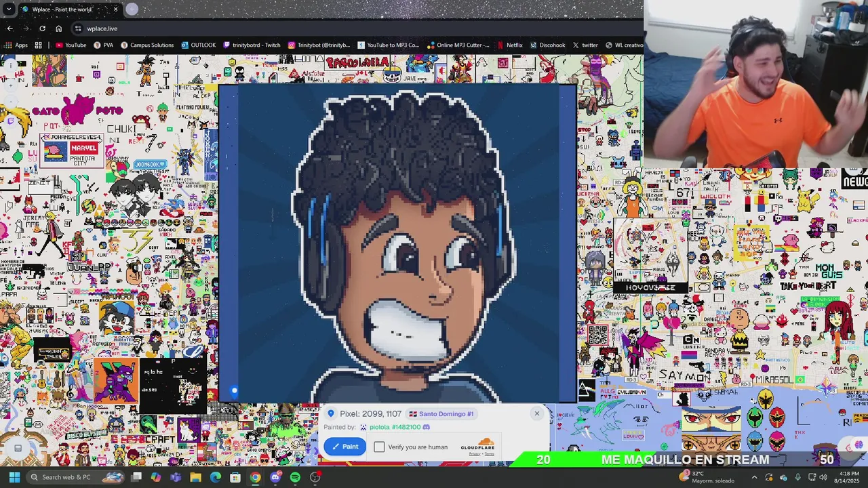Open the Santo Domingo #1 region tag
Viewport: 868px width, 488px height.
click(x=441, y=413)
